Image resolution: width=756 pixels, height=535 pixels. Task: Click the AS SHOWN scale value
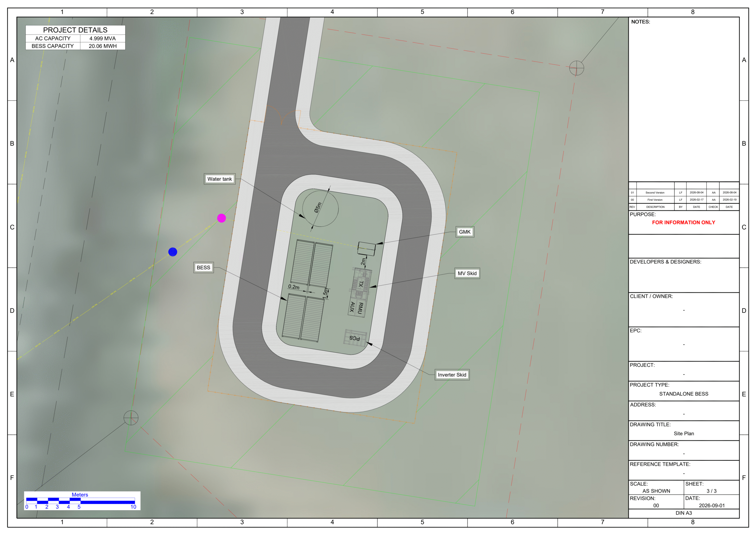656,491
